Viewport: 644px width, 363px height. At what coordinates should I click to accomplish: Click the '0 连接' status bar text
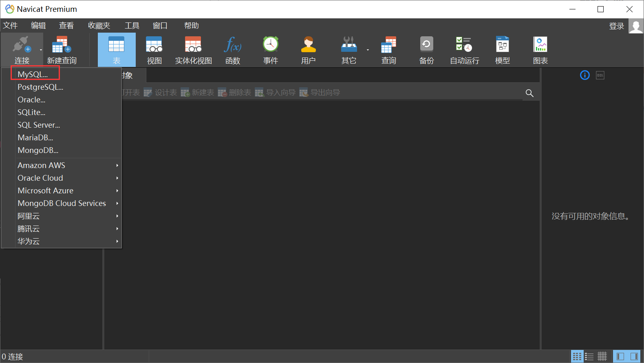click(12, 356)
